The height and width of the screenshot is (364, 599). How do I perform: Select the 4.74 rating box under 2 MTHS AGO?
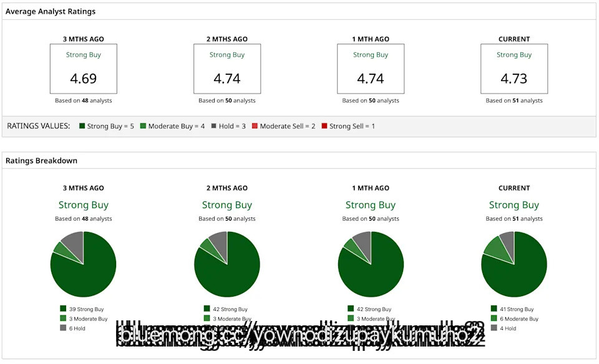point(227,69)
